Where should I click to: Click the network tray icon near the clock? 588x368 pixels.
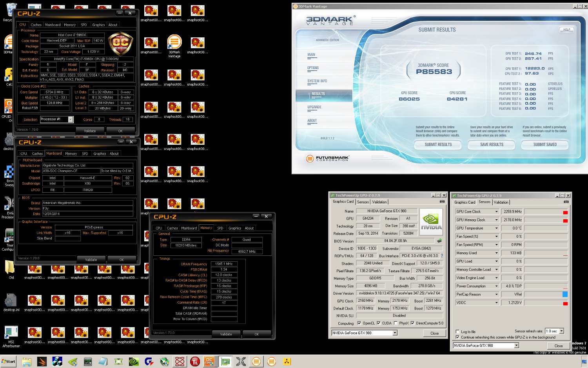point(584,362)
